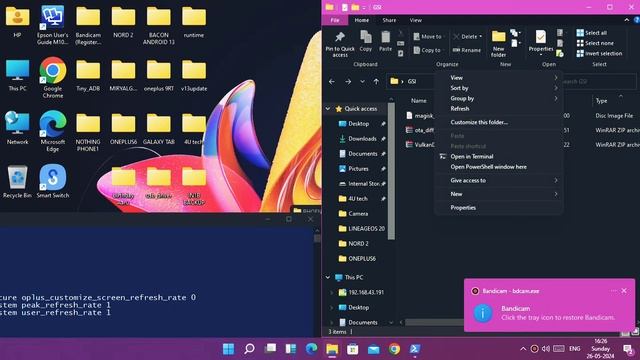Open the Copy to dropdown in ribbon
This screenshot has height=360, width=640.
(x=428, y=50)
